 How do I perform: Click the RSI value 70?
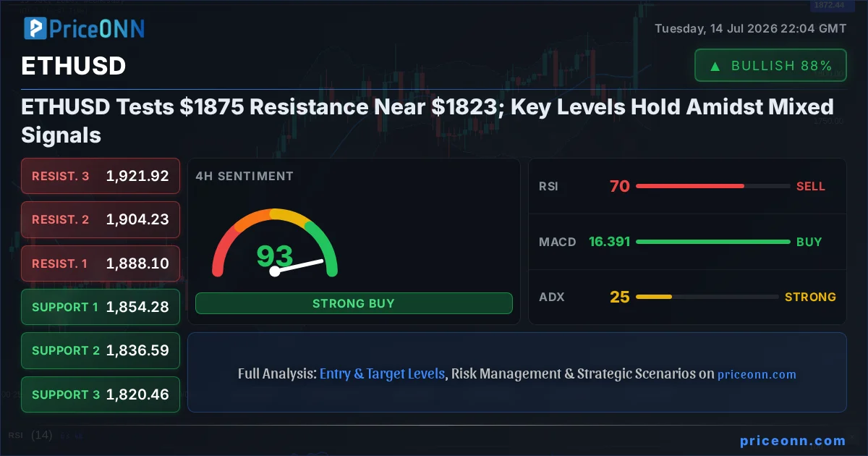(620, 186)
